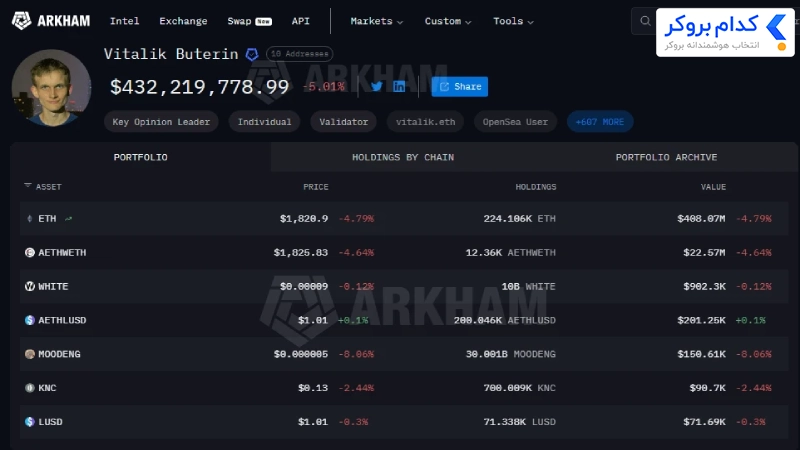Open the Swap menu item
This screenshot has height=450, width=800.
tap(249, 21)
